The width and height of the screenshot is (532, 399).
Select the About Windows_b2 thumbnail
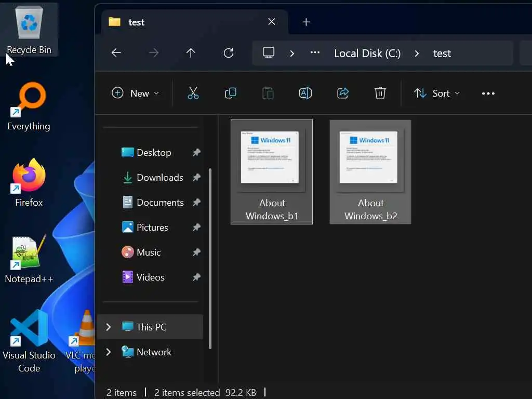click(370, 171)
